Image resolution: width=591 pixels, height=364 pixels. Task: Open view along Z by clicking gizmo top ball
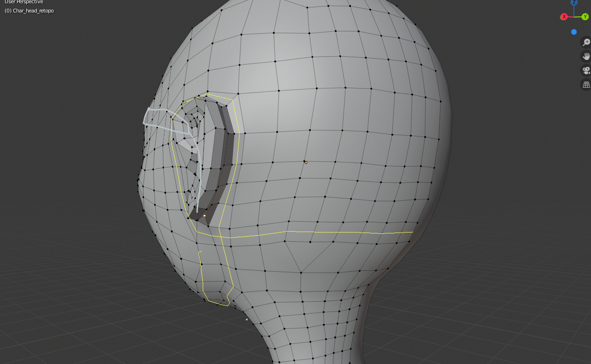coord(573,2)
